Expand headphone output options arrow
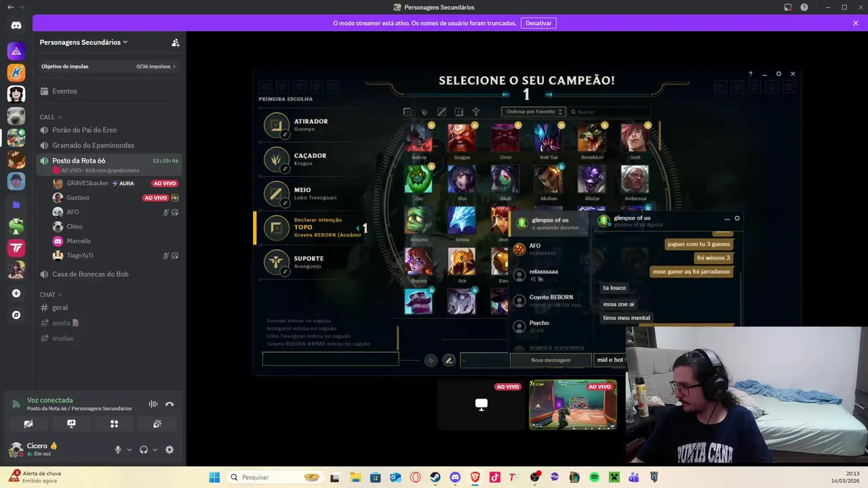 (155, 449)
